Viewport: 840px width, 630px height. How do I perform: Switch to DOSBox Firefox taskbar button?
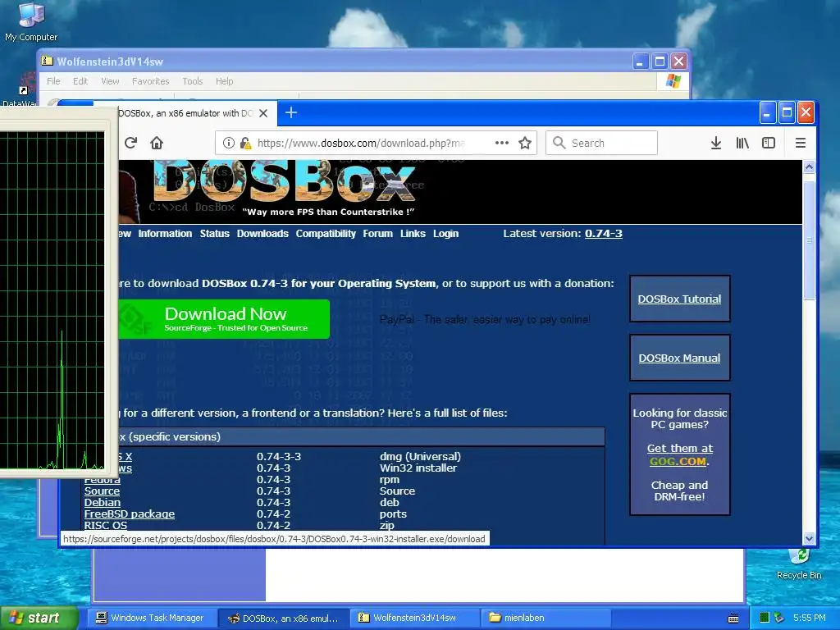[285, 619]
